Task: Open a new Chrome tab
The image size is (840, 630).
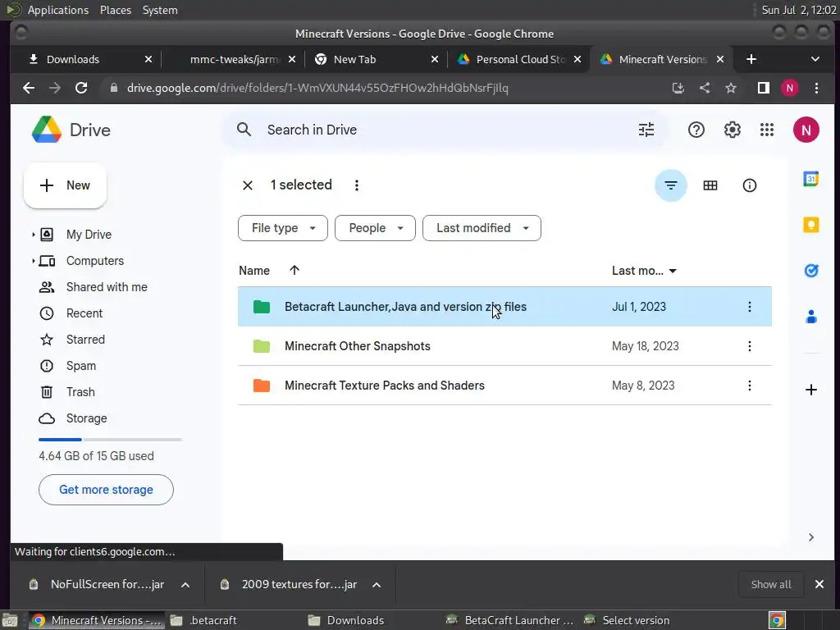Action: (751, 59)
